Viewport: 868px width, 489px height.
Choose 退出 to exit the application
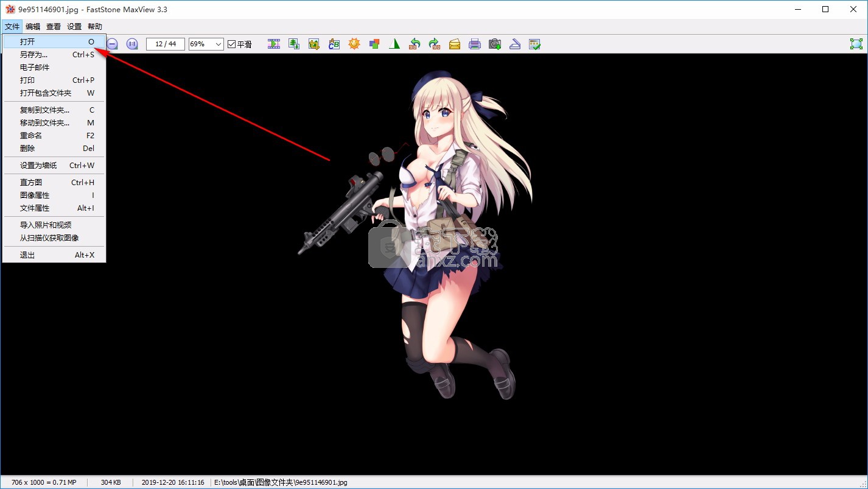[54, 255]
